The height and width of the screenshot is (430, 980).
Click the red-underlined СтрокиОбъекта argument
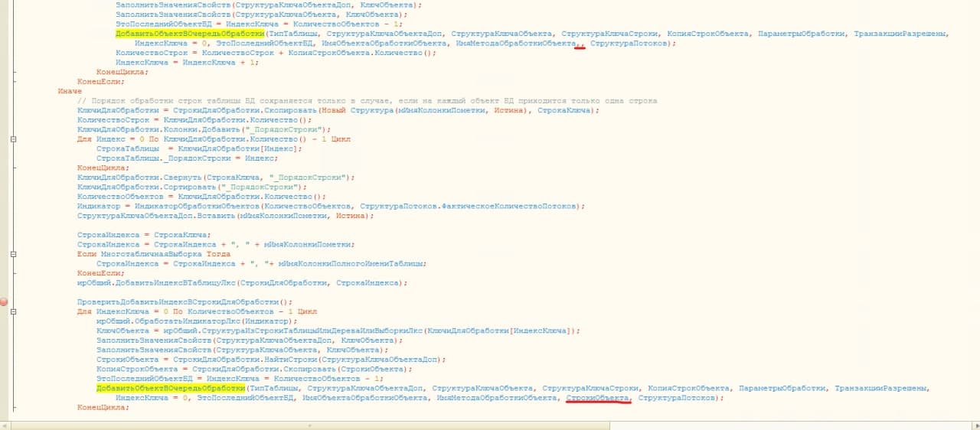[x=598, y=399]
